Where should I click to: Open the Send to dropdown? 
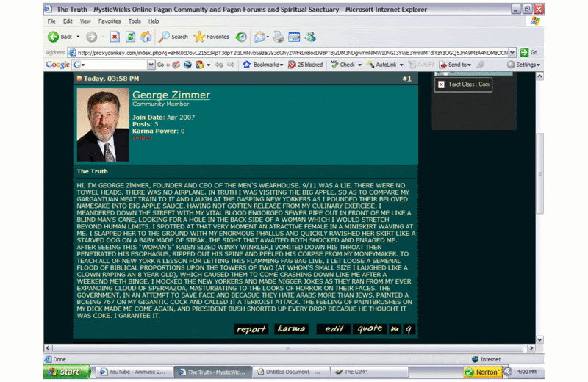tap(455, 65)
